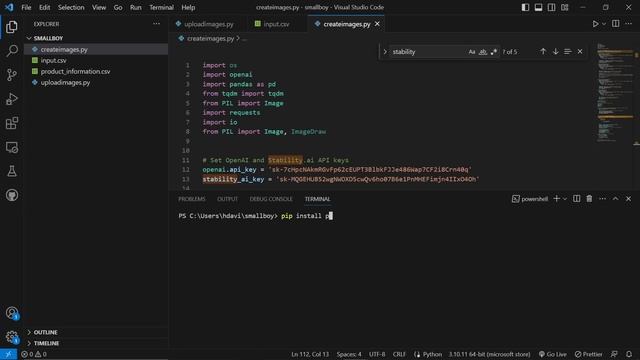Open the Search view in activity bar
640x360 pixels.
pyautogui.click(x=12, y=51)
